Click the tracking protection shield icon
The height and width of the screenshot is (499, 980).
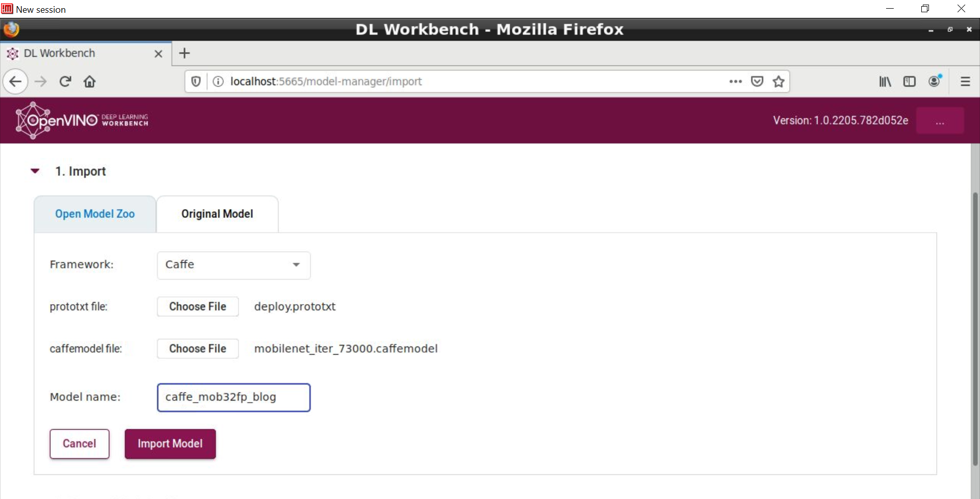[196, 82]
